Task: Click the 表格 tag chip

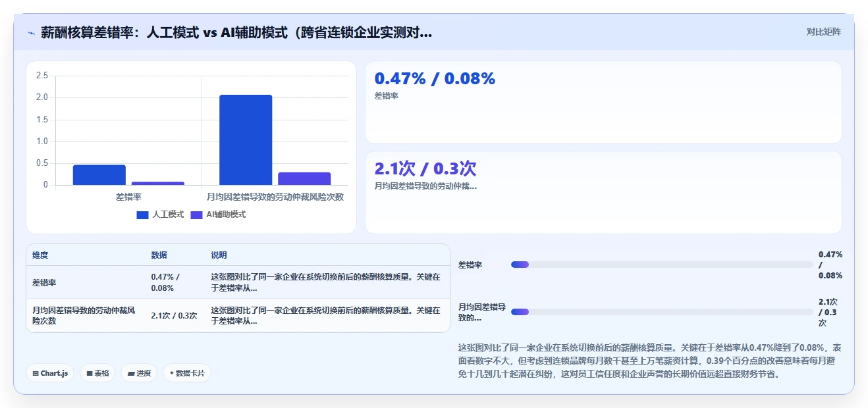Action: [x=97, y=373]
